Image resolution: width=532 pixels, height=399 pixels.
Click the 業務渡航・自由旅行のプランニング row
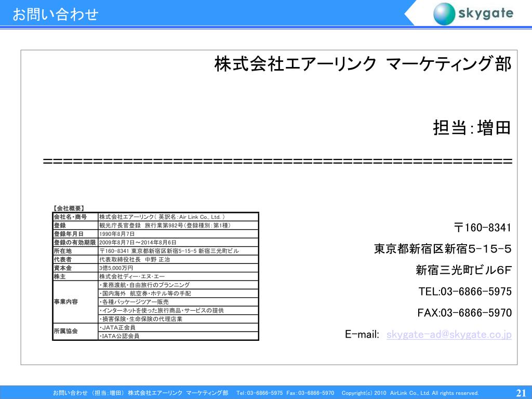point(179,285)
